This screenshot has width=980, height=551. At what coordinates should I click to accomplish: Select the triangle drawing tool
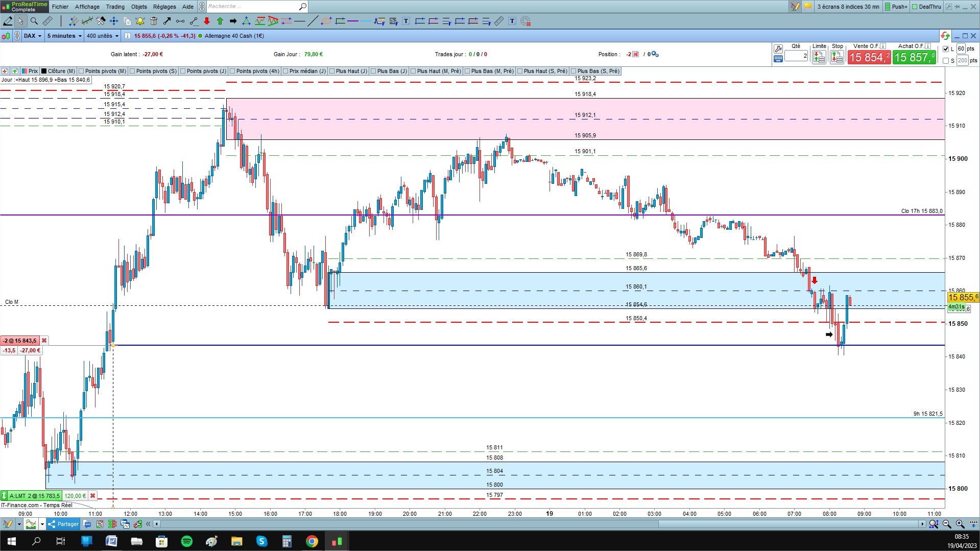[246, 21]
